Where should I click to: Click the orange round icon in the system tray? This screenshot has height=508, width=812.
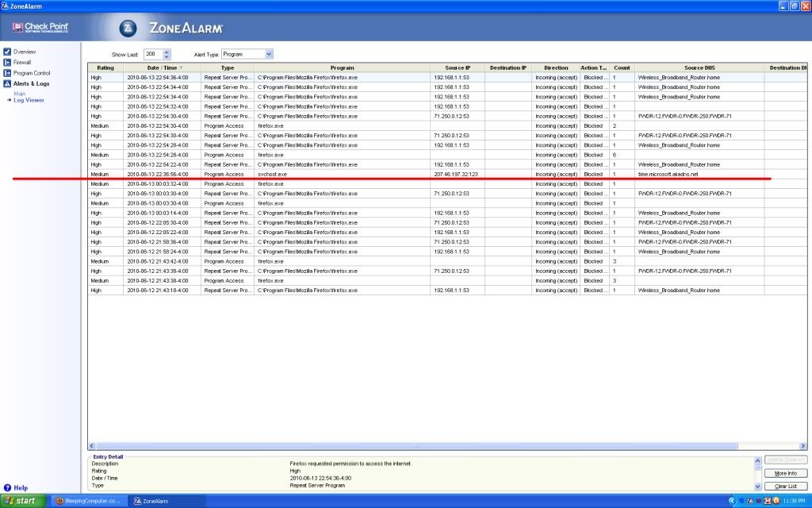point(776,501)
